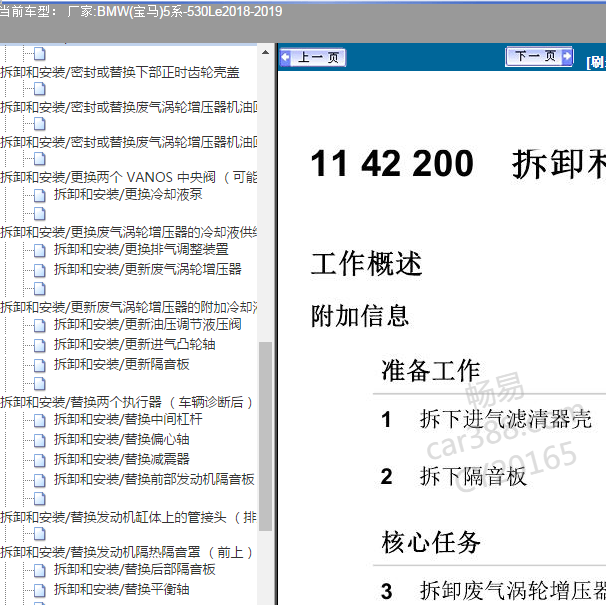Open 拆卸和安装/替换减震器 entry
Viewport: 606px width, 605px height.
(x=121, y=459)
